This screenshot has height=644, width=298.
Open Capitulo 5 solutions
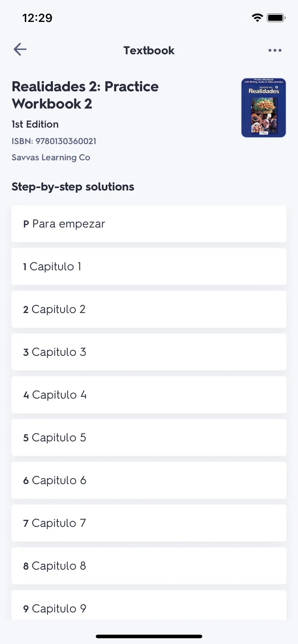[149, 438]
